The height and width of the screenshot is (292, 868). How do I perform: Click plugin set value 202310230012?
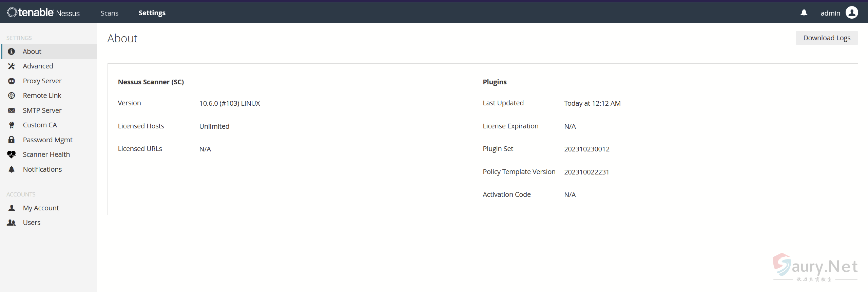coord(587,149)
